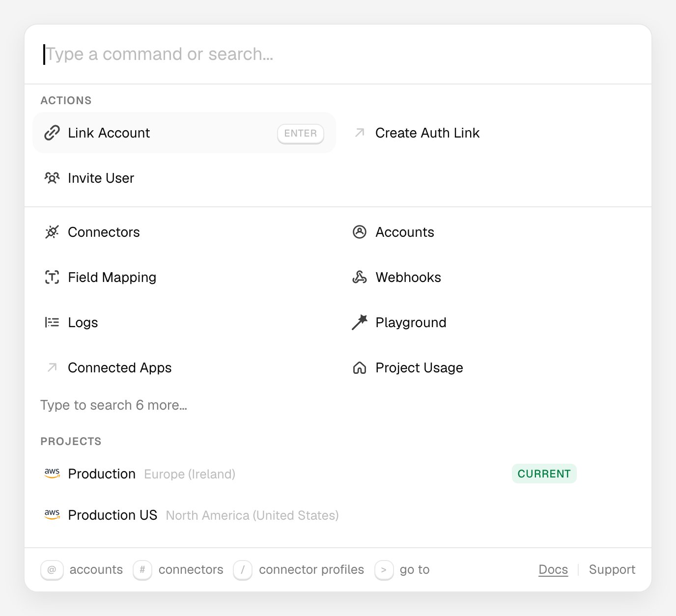Viewport: 676px width, 616px height.
Task: Open the Support link
Action: point(612,569)
